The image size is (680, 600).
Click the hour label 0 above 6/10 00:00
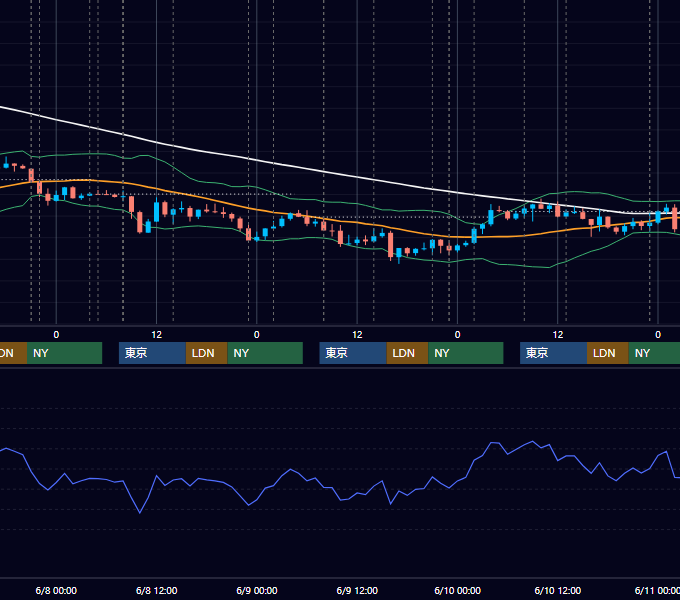pyautogui.click(x=458, y=335)
